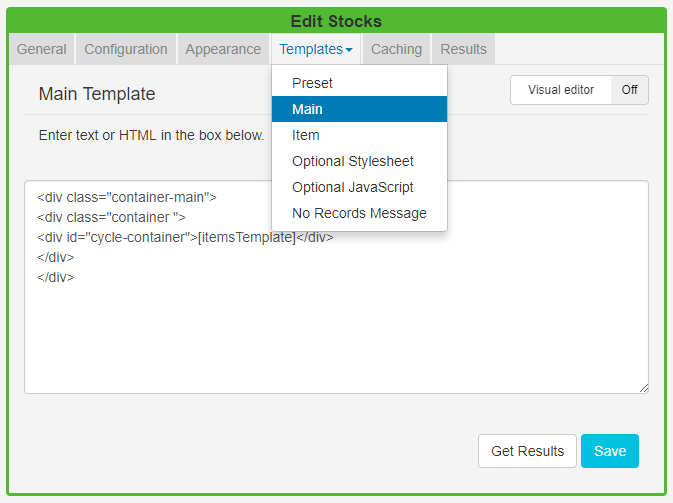This screenshot has height=503, width=673.
Task: Switch to the Results tab
Action: [x=463, y=49]
